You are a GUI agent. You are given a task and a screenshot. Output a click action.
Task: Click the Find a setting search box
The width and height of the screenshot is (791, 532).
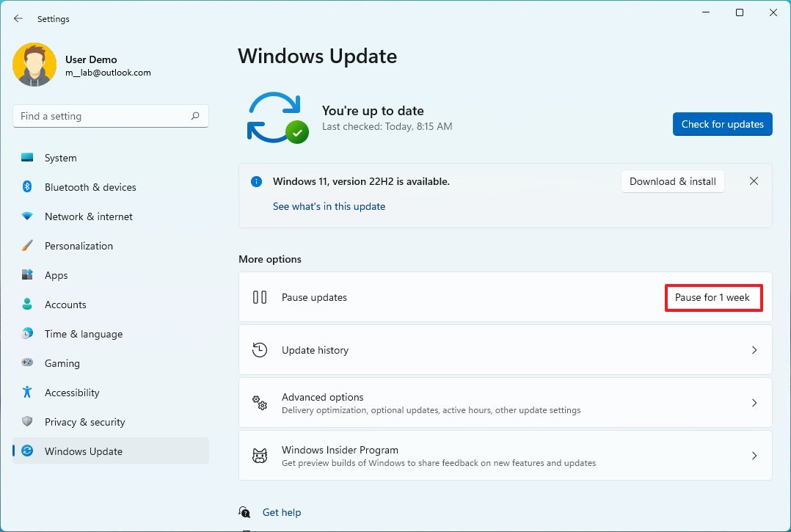point(103,116)
